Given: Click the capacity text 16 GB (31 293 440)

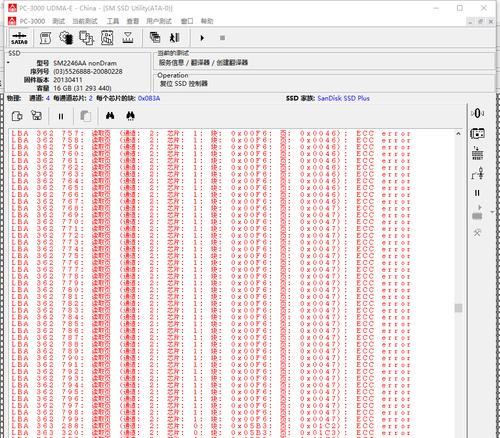Looking at the screenshot, I should coord(82,88).
